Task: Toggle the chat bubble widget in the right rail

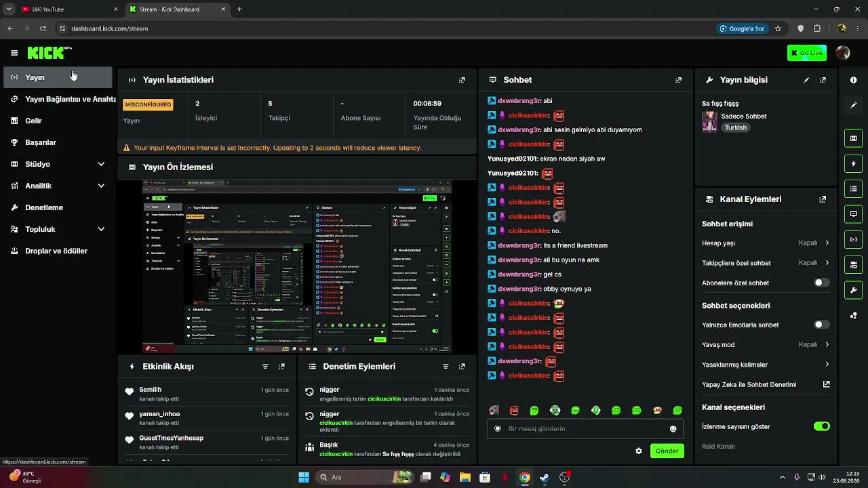Action: (x=853, y=214)
